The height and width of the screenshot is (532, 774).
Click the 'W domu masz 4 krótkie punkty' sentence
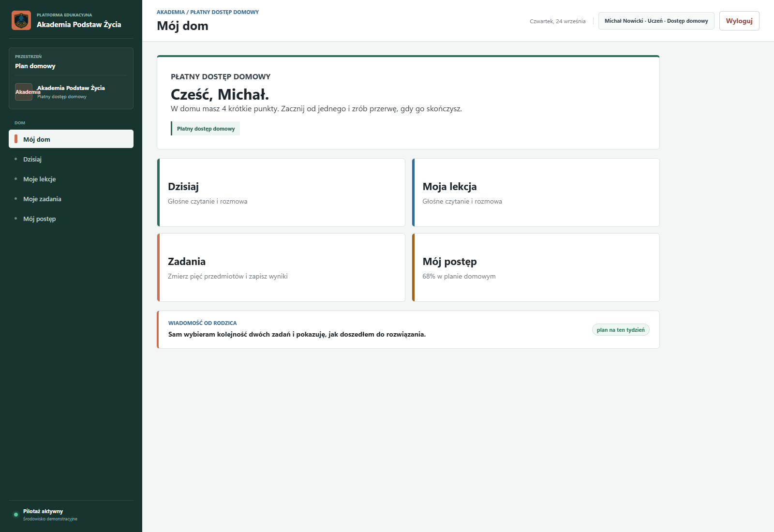[316, 109]
